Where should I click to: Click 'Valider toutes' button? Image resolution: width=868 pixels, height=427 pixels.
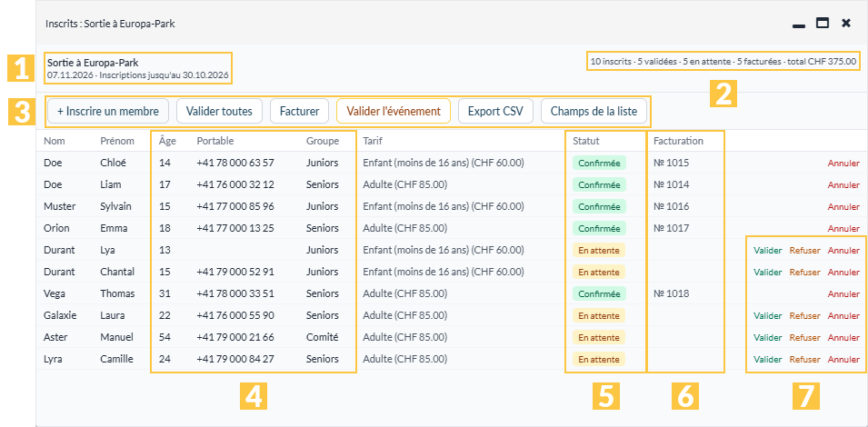(x=219, y=111)
